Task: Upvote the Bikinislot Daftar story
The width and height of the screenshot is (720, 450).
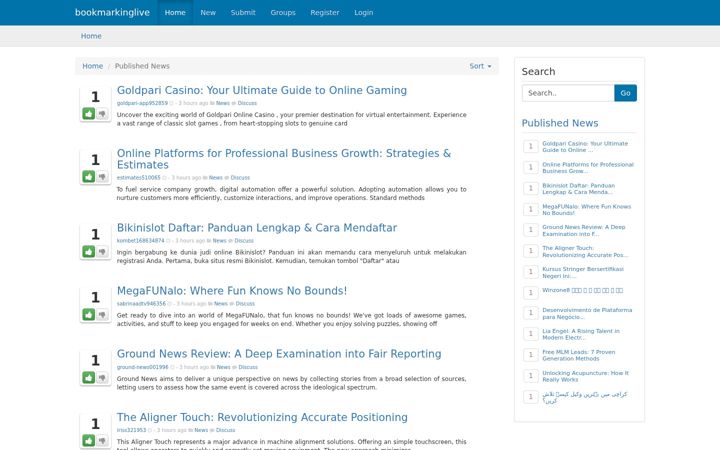Action: coord(89,251)
